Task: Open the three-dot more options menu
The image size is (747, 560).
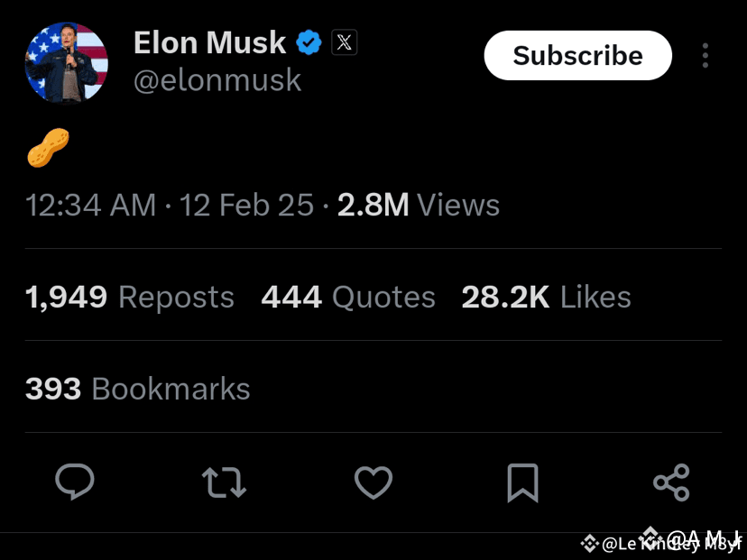Action: click(705, 55)
